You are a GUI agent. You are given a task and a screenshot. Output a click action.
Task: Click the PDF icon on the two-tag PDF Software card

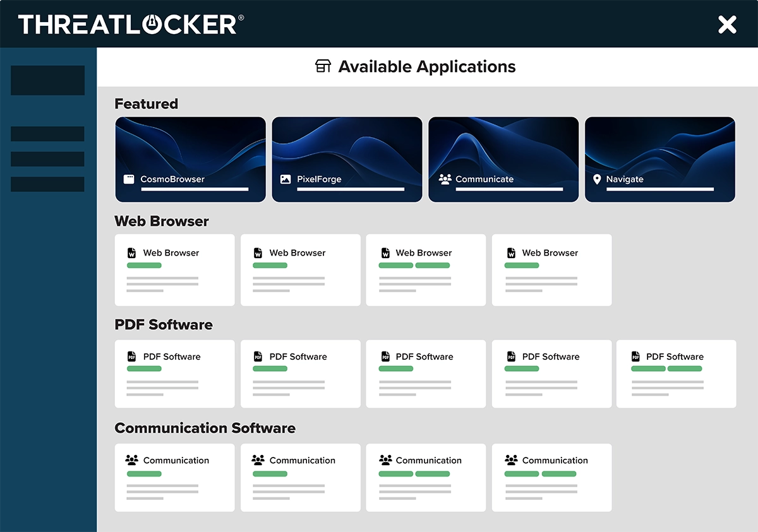[635, 357]
